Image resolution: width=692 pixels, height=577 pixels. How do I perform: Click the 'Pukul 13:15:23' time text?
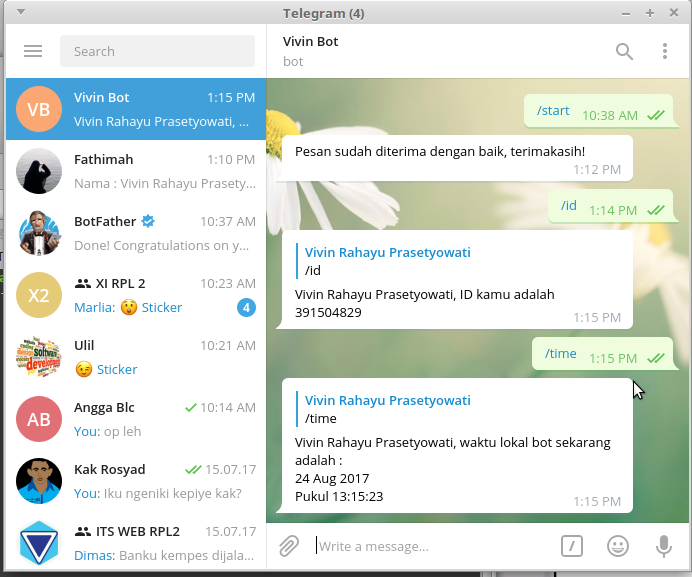pos(339,496)
